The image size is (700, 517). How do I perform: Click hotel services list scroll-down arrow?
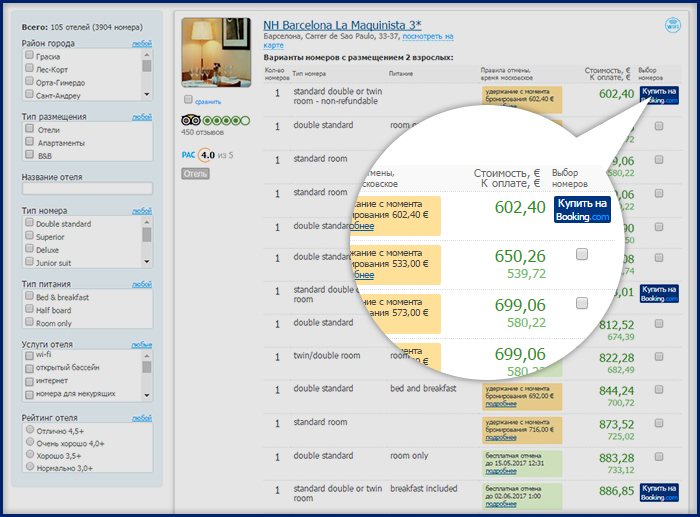pyautogui.click(x=146, y=396)
